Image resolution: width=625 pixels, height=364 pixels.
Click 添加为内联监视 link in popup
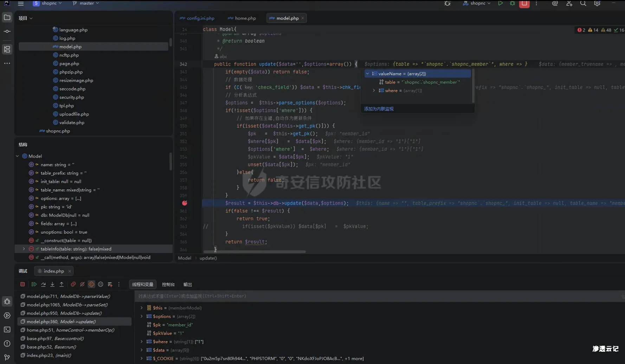point(379,109)
